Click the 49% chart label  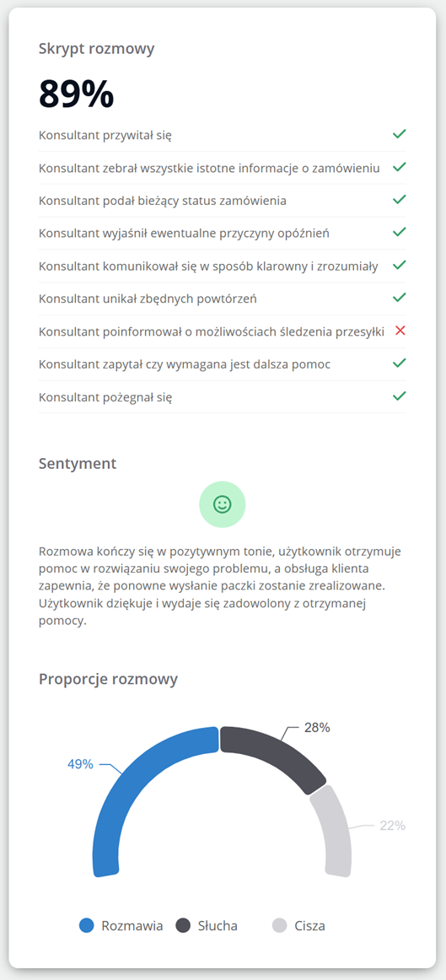80,764
